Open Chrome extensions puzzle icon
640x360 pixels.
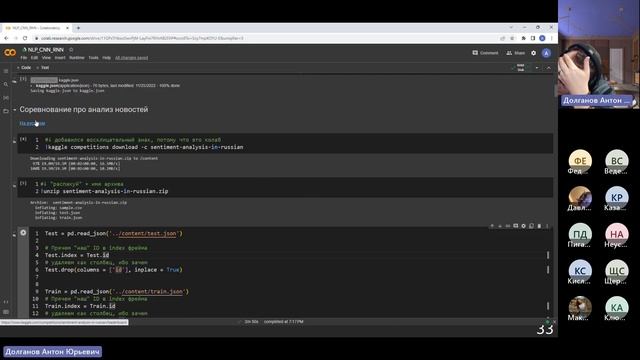[524, 38]
